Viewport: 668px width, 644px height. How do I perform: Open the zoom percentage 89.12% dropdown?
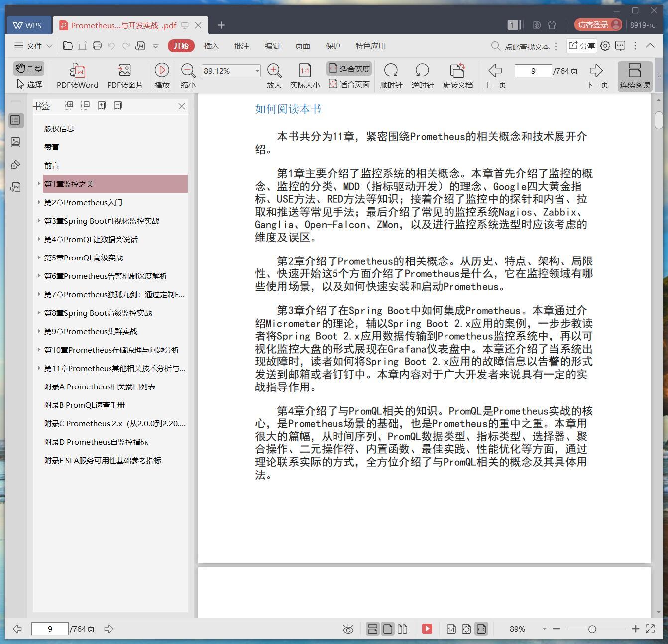coord(257,71)
